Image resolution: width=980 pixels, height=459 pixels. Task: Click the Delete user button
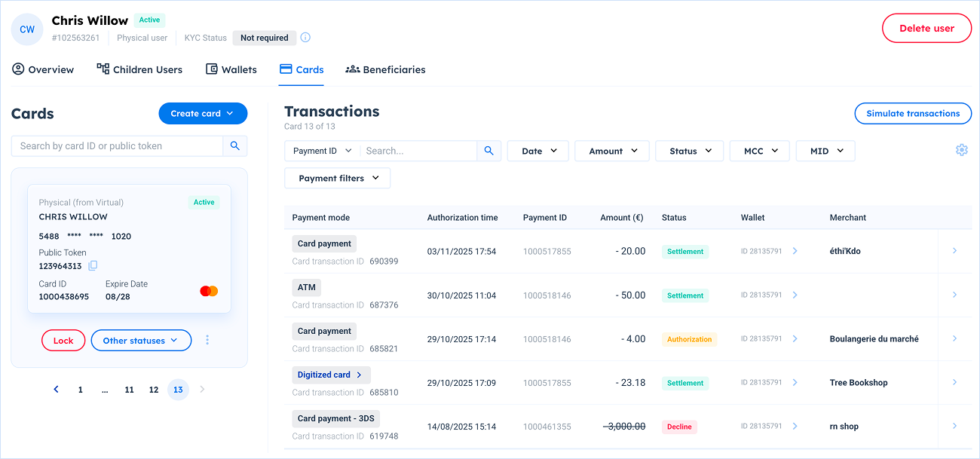[x=926, y=29]
